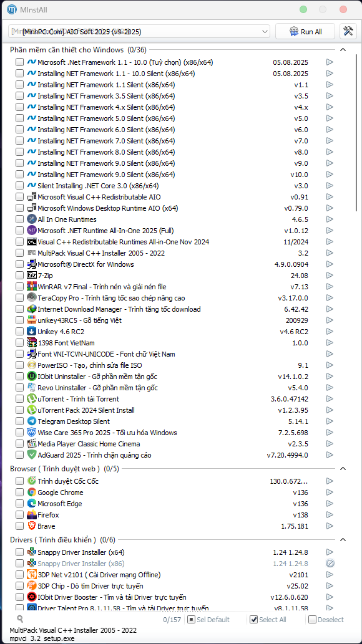The height and width of the screenshot is (644, 362).
Task: Enable the WinRAR v7 Final checkbox
Action: pyautogui.click(x=20, y=287)
